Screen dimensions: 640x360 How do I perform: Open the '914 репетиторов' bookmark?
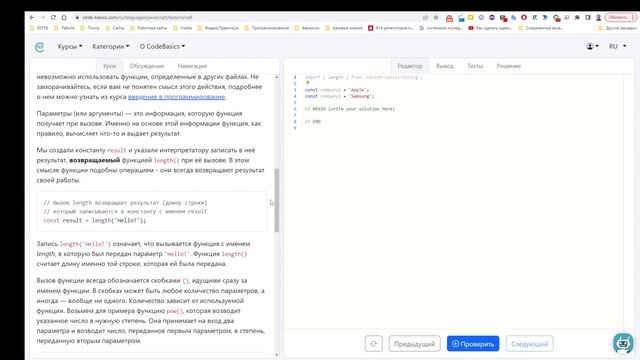pyautogui.click(x=391, y=28)
